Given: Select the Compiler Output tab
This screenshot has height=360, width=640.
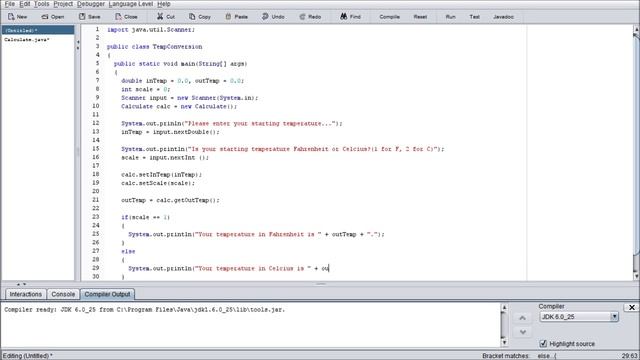Looking at the screenshot, I should 107,294.
